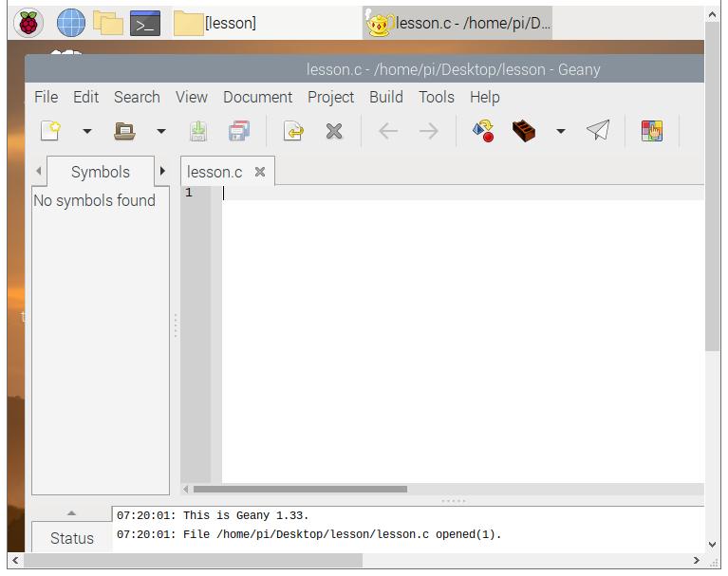Click 'No symbols found' text in sidebar
Screen dimensions: 728x576
point(94,200)
